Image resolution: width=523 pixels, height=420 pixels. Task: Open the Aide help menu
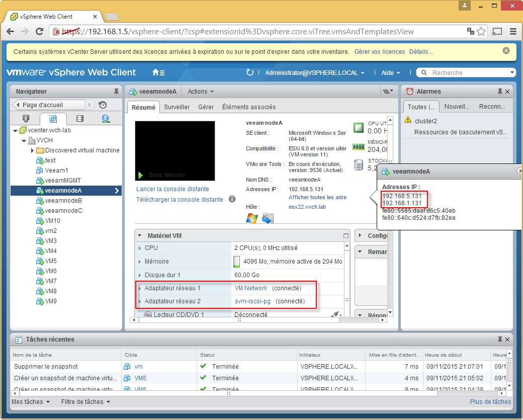click(x=391, y=73)
